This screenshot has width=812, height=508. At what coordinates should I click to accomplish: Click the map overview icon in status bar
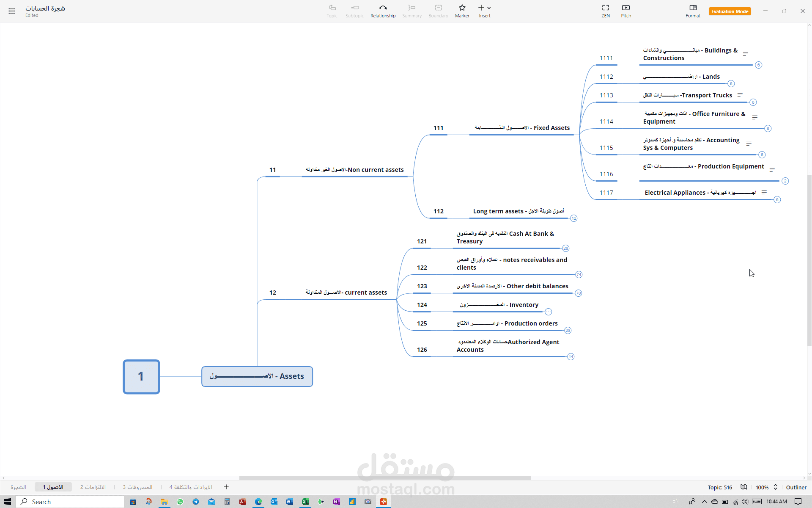pyautogui.click(x=744, y=487)
